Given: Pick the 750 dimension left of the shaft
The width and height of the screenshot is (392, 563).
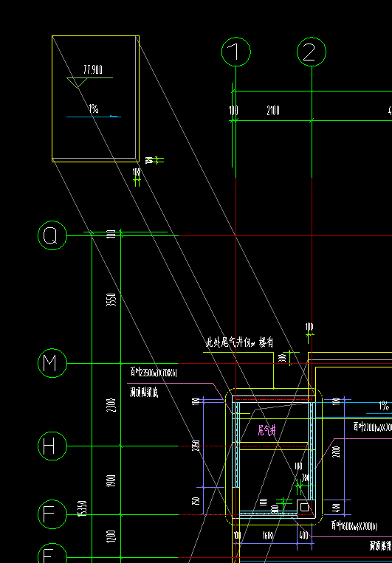Looking at the screenshot, I should (x=196, y=500).
